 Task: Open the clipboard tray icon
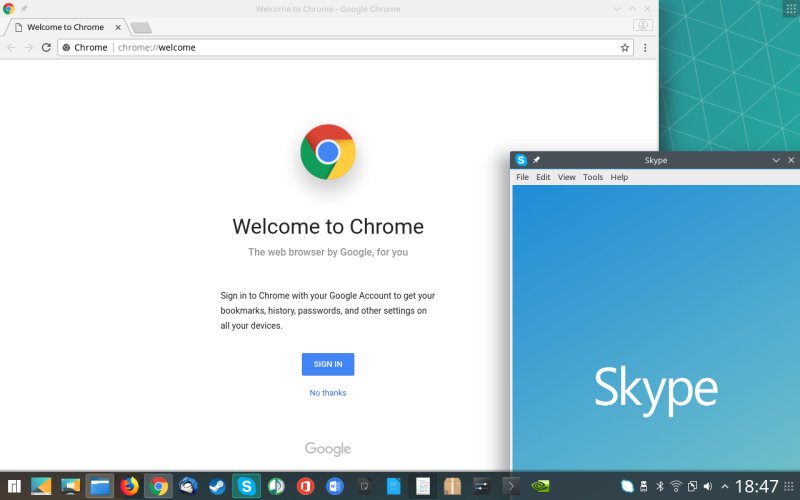coord(692,486)
